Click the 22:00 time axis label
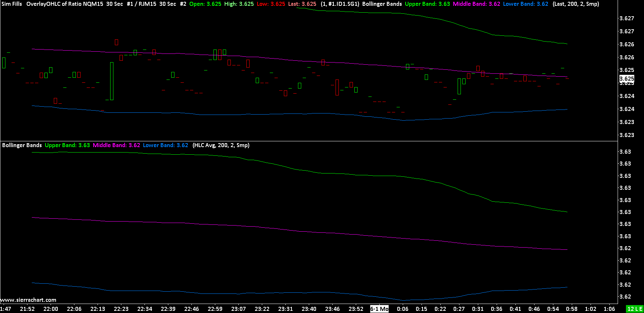Image resolution: width=644 pixels, height=313 pixels. tap(51, 309)
